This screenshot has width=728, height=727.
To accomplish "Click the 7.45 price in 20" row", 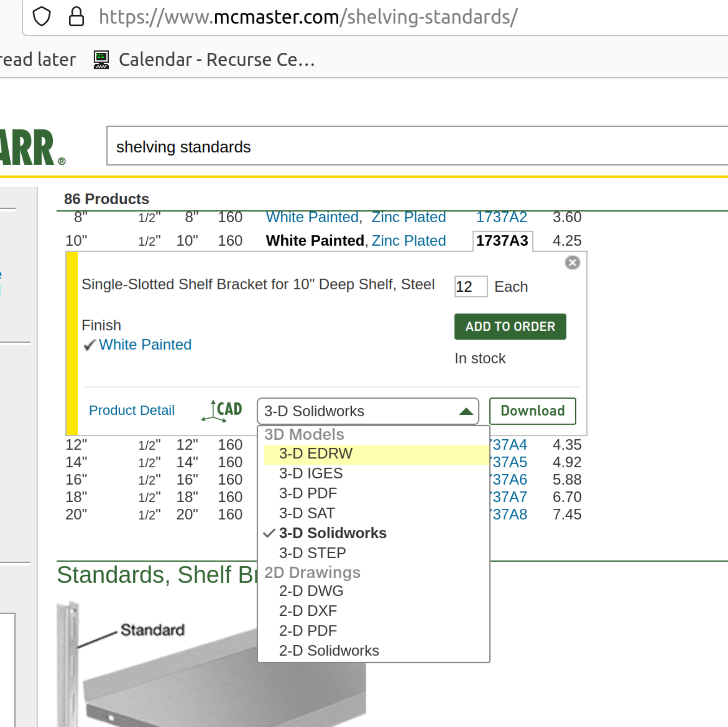I will coord(567,515).
